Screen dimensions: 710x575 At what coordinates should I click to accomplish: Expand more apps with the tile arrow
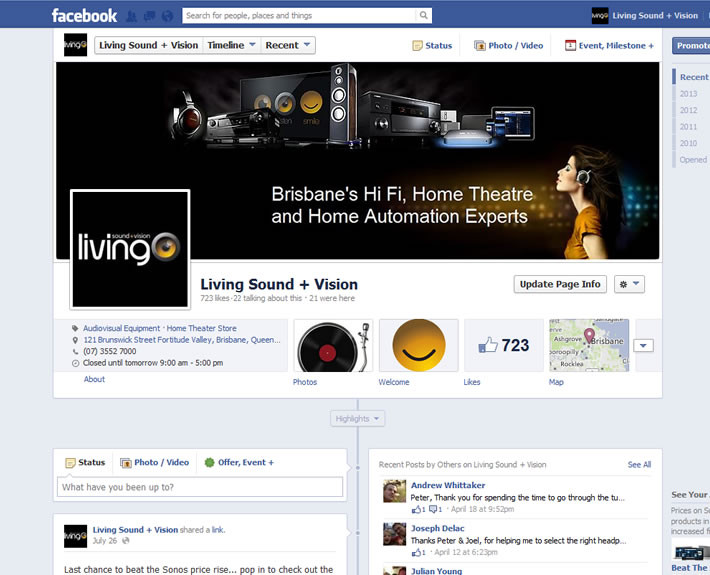(643, 346)
